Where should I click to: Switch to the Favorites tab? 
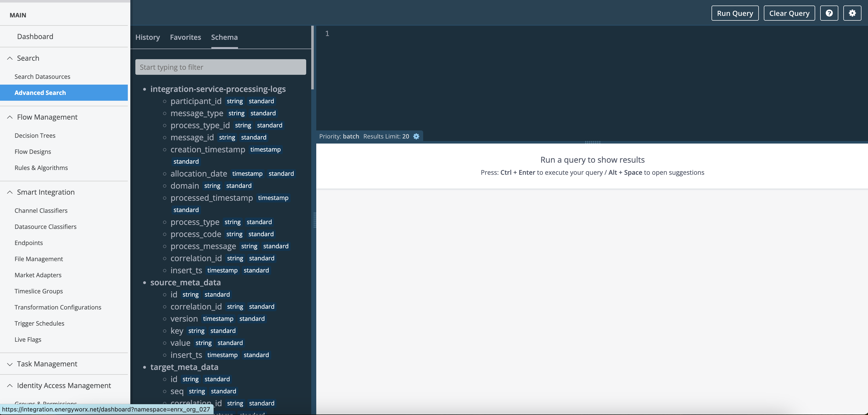coord(185,37)
